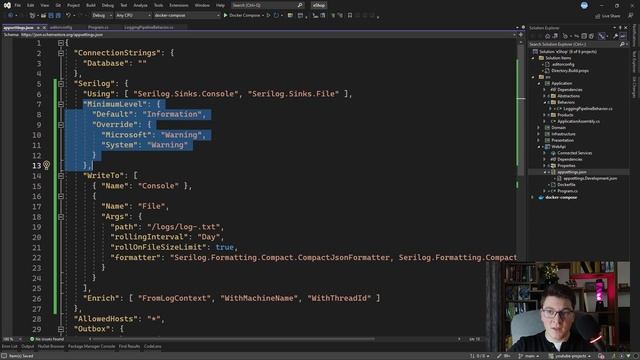Collapse the Override block on line 9
This screenshot has width=640, height=360.
tap(61, 124)
